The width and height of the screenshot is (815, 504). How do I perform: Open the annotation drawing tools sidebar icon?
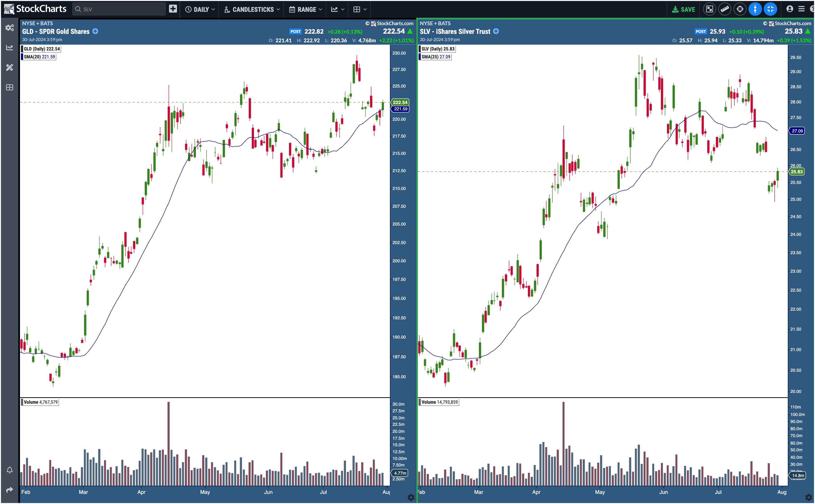9,67
